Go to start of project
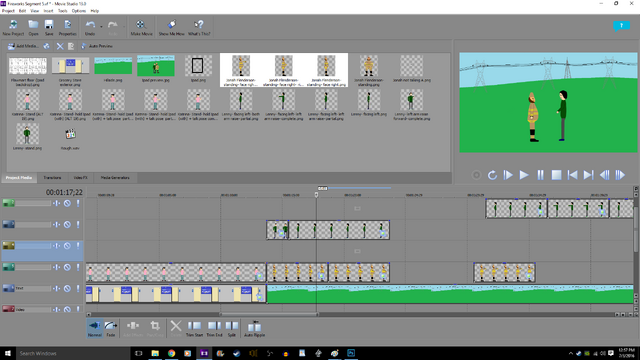 [x=572, y=175]
